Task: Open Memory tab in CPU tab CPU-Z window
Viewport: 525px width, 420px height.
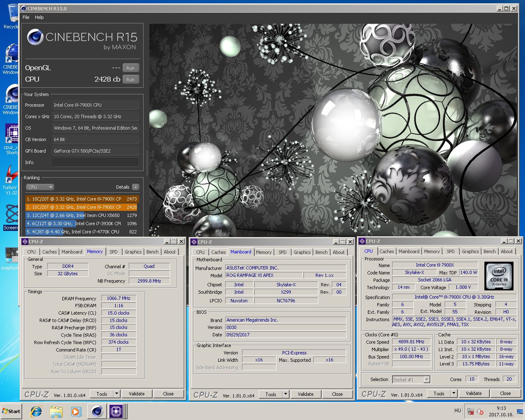Action: coord(432,251)
